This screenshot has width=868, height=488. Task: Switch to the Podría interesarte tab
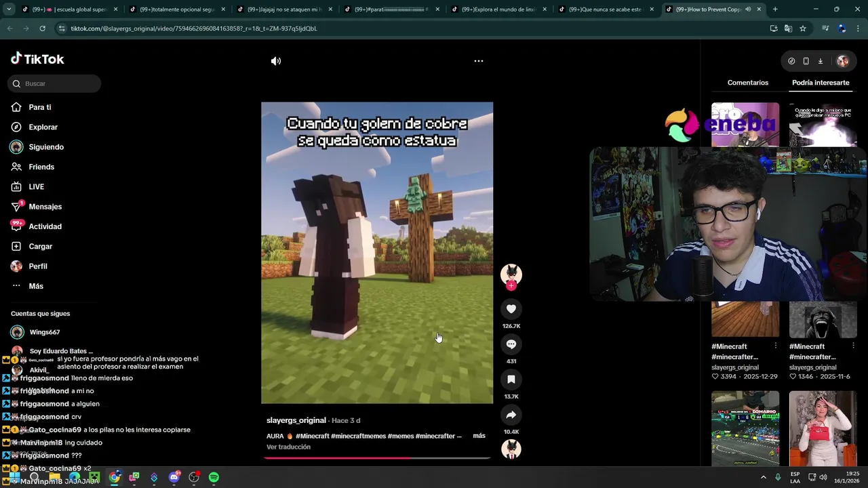pyautogui.click(x=821, y=83)
